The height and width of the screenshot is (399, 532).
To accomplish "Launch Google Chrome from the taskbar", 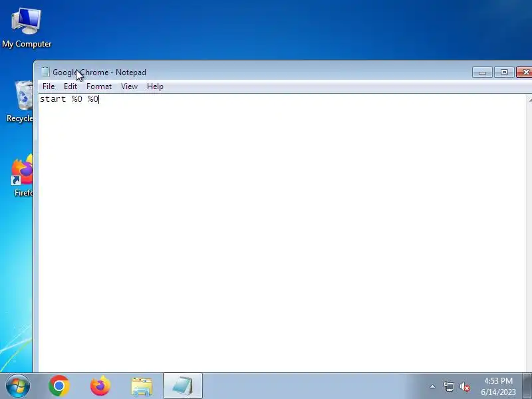I will [59, 386].
